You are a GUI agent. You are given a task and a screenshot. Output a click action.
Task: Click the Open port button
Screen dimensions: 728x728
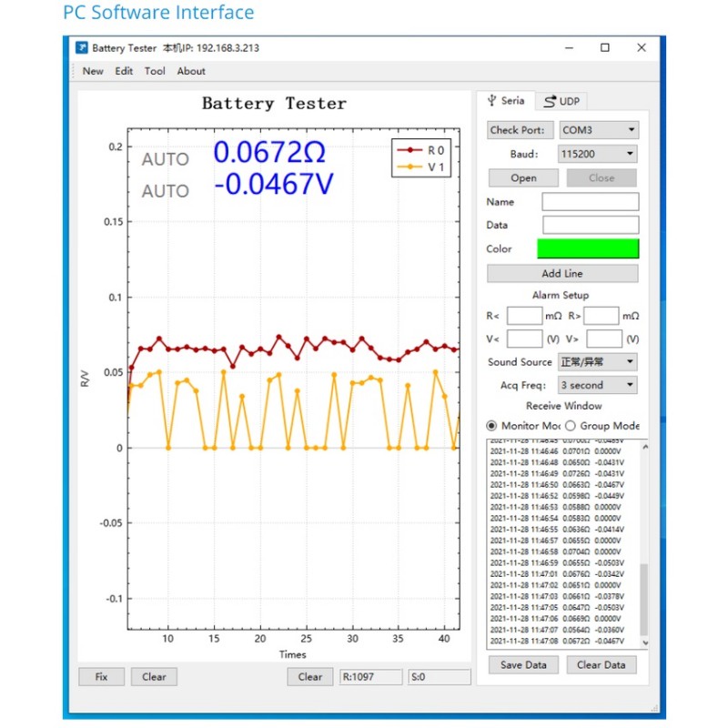pos(523,177)
